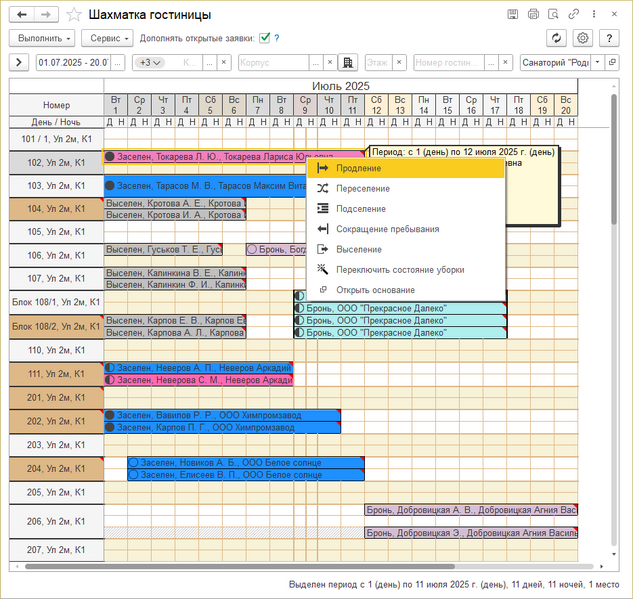This screenshot has width=633, height=599.
Task: Choose Выселение in context menu
Action: (x=406, y=249)
